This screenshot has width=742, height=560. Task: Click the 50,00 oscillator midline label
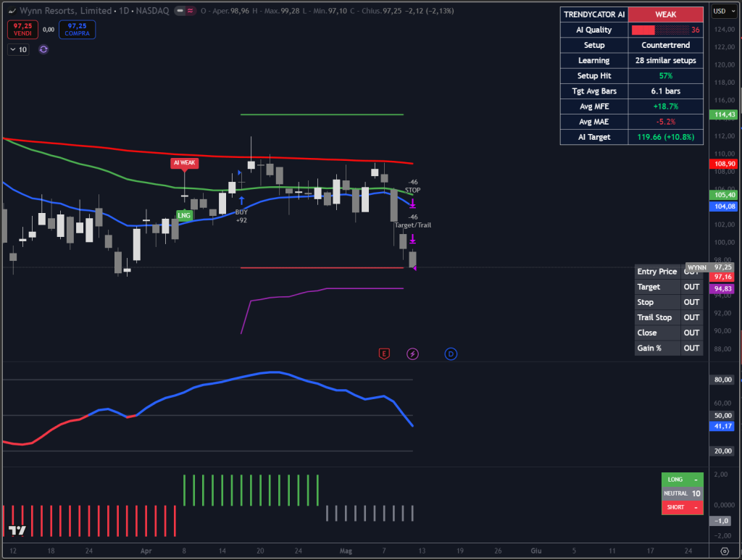click(722, 415)
